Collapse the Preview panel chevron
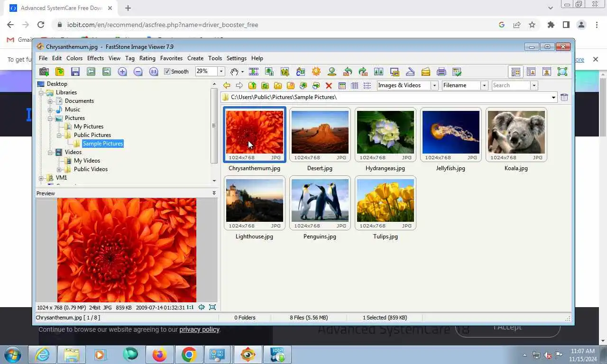 (214, 193)
